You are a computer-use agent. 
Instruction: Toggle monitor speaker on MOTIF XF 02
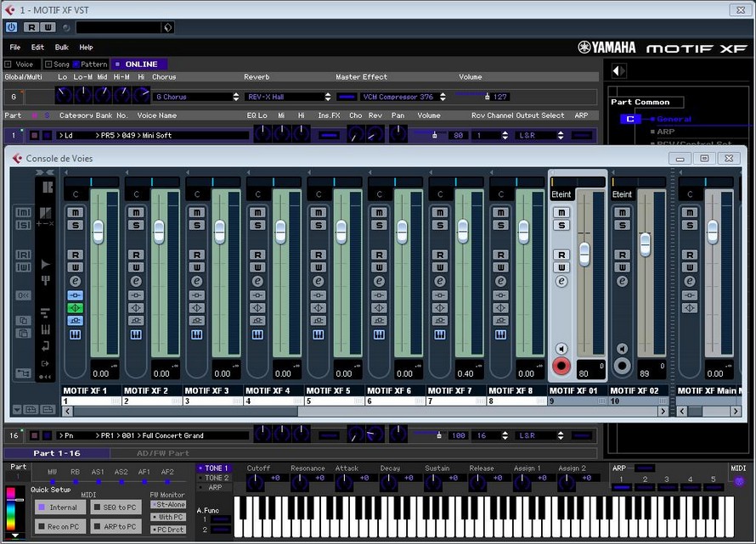[622, 349]
